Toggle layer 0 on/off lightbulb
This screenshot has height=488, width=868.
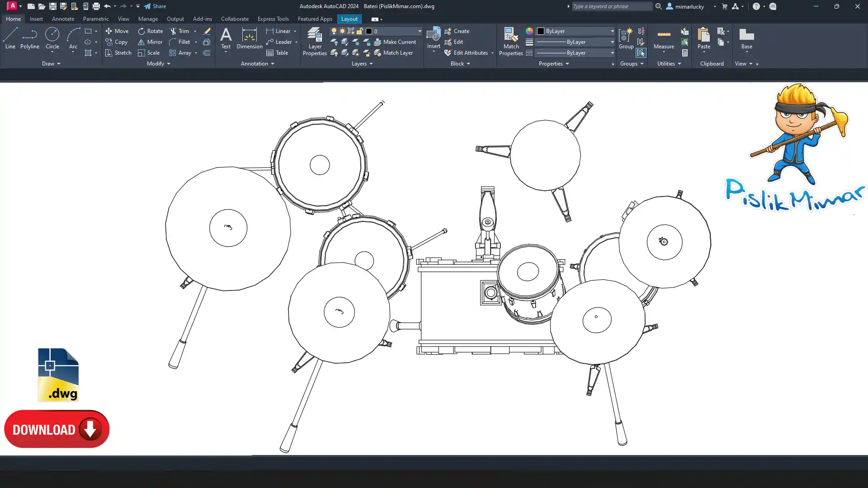pyautogui.click(x=334, y=31)
